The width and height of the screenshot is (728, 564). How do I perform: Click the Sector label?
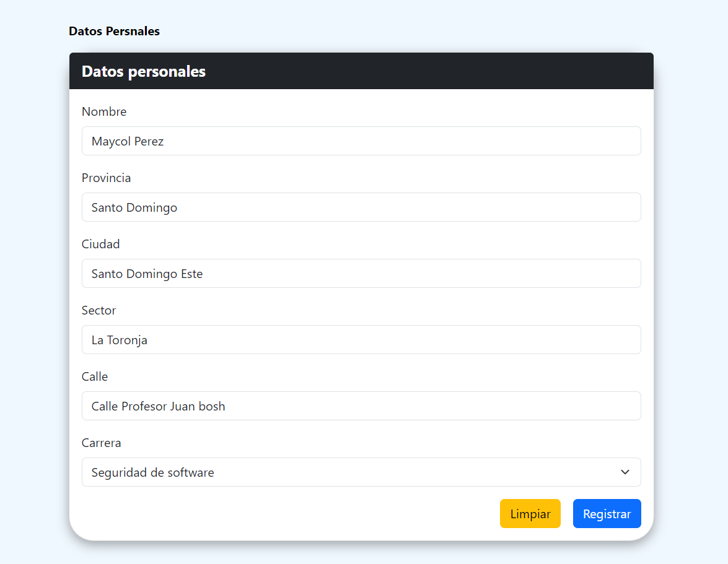coord(99,310)
